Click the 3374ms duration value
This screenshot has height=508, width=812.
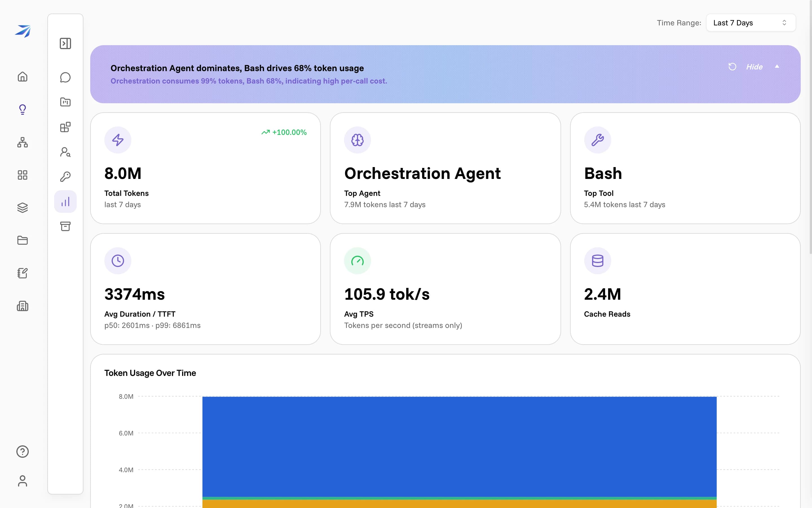click(x=134, y=294)
